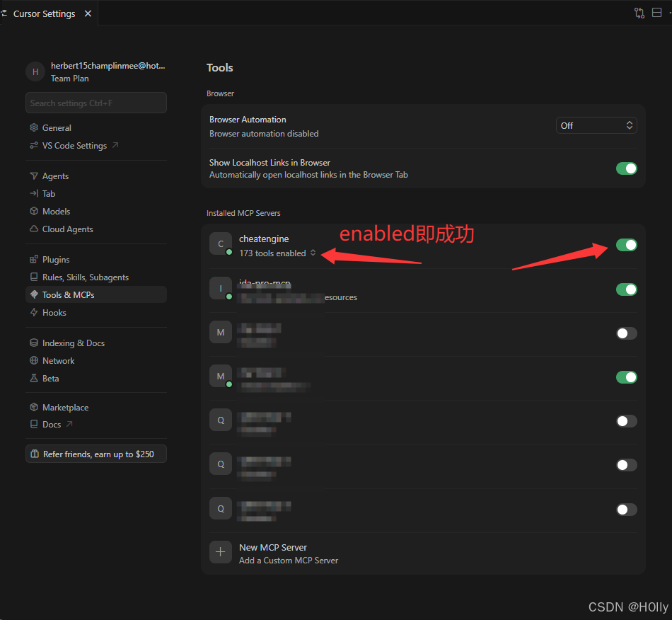Click the Hooks lightning icon
The image size is (672, 620).
(x=34, y=312)
